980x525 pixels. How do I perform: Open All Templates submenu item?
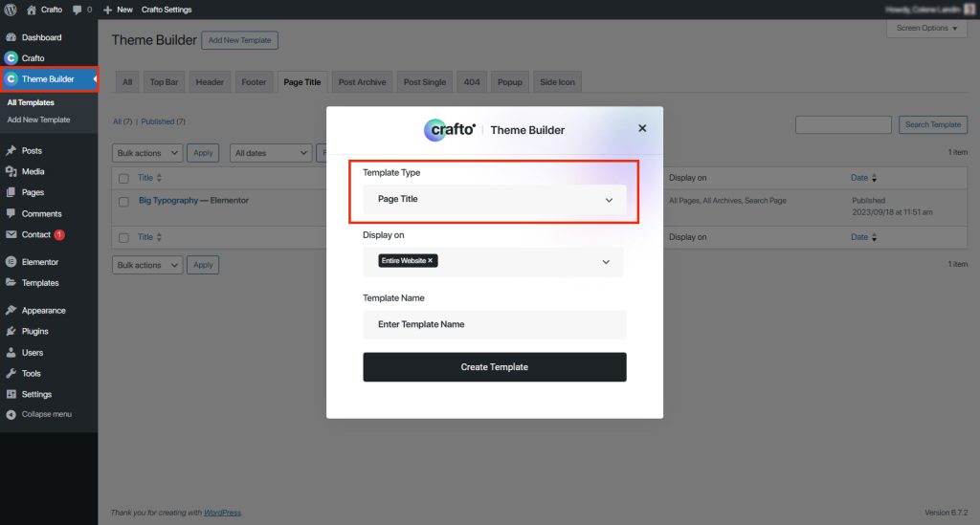click(x=31, y=102)
